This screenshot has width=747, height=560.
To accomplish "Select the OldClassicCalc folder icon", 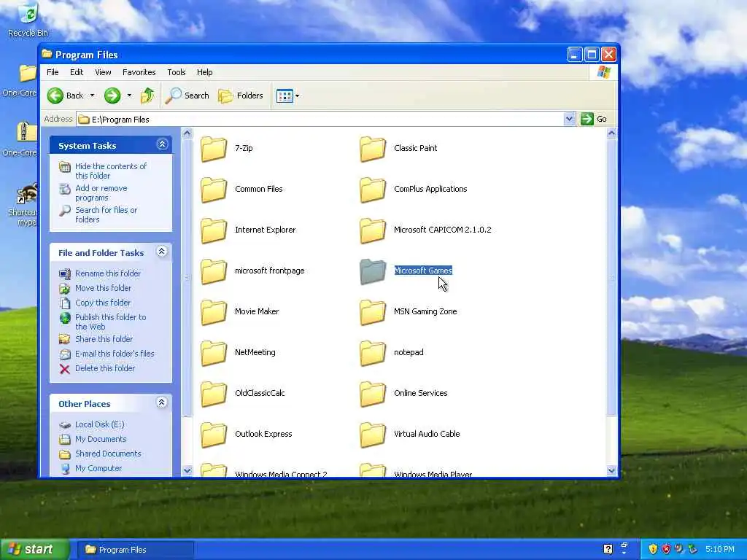I will pos(214,394).
